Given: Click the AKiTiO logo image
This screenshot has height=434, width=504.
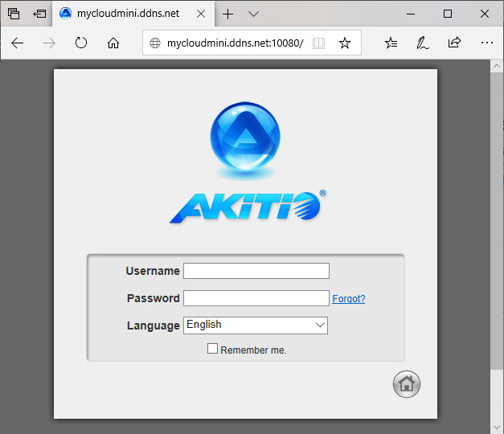Looking at the screenshot, I should click(246, 164).
